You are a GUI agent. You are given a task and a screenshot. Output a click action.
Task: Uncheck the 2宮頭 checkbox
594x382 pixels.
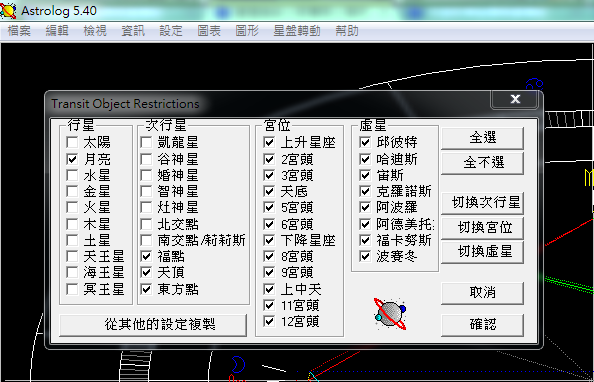point(269,159)
